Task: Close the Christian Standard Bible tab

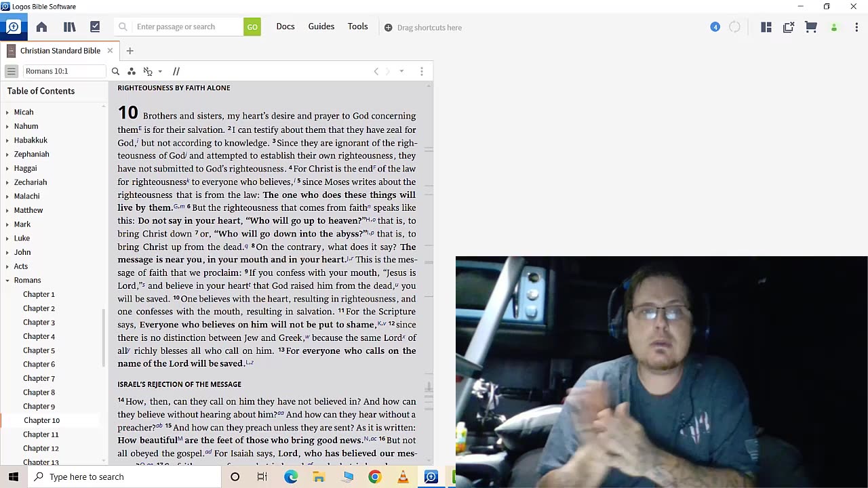Action: [x=110, y=51]
